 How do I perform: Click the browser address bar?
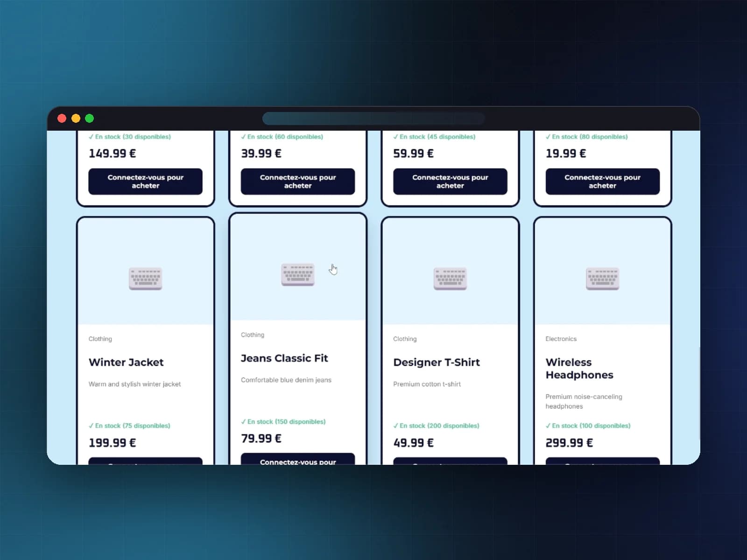(373, 119)
